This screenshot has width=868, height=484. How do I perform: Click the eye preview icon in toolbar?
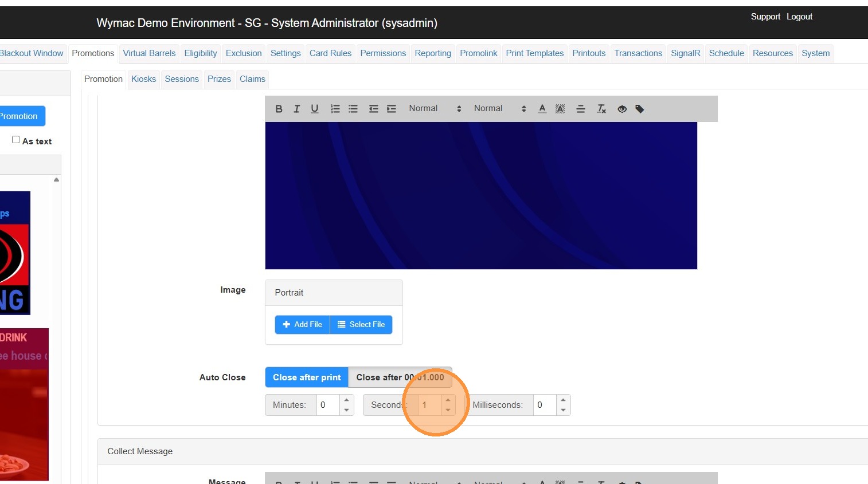pos(622,109)
